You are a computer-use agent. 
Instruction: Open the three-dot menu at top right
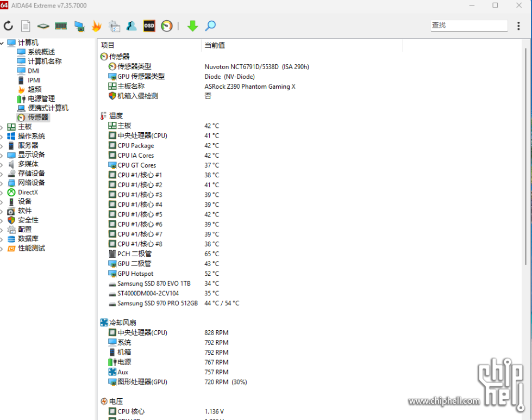coord(518,26)
